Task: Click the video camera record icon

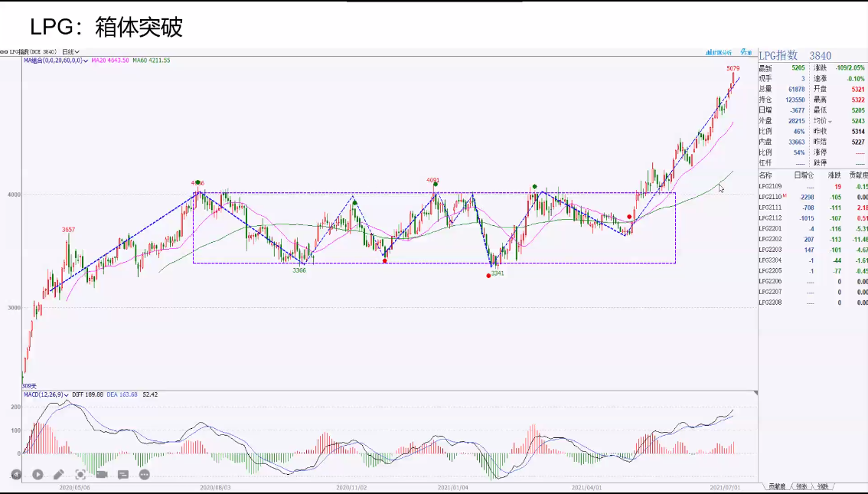Action: click(102, 475)
